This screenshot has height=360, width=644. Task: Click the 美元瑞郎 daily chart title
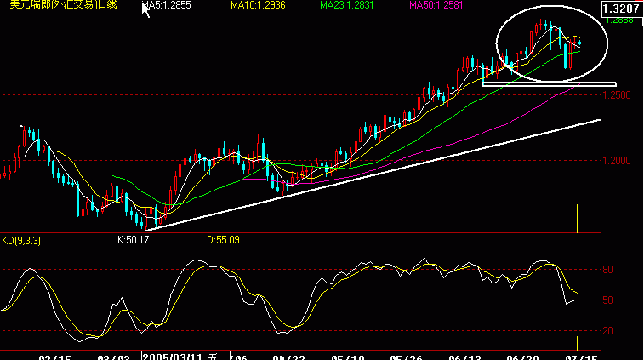pos(64,4)
